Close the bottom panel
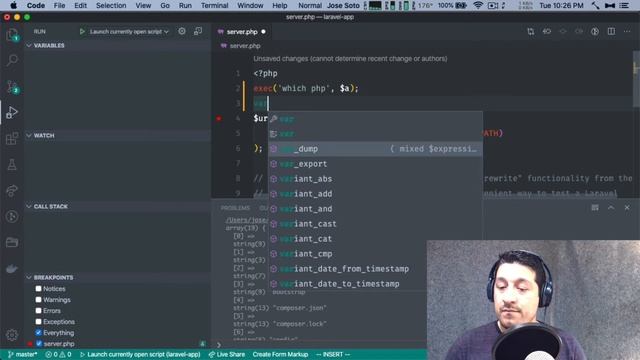640x360 pixels. point(627,208)
